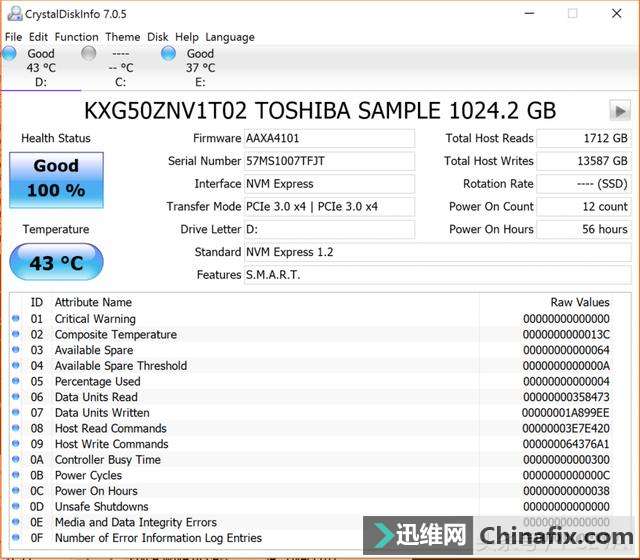This screenshot has width=640, height=560.
Task: Click Total Host Reads value 1712 GB
Action: (584, 138)
